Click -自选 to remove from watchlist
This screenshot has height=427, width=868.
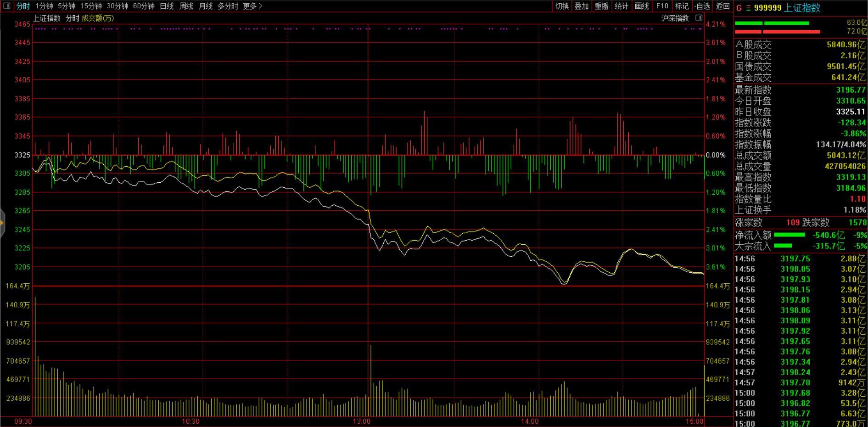[702, 6]
